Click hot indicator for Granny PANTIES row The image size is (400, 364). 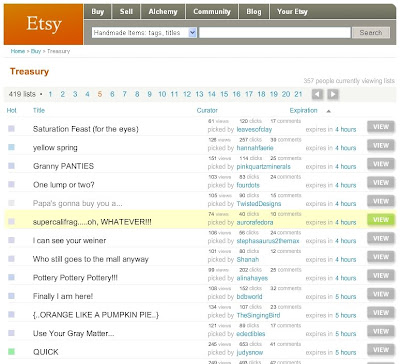(11, 166)
